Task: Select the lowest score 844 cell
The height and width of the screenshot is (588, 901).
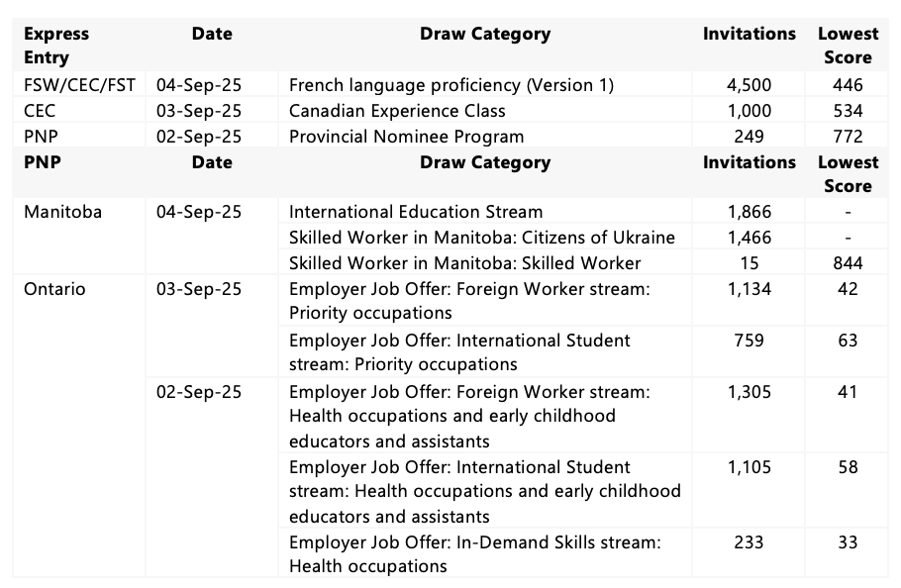Action: [848, 263]
